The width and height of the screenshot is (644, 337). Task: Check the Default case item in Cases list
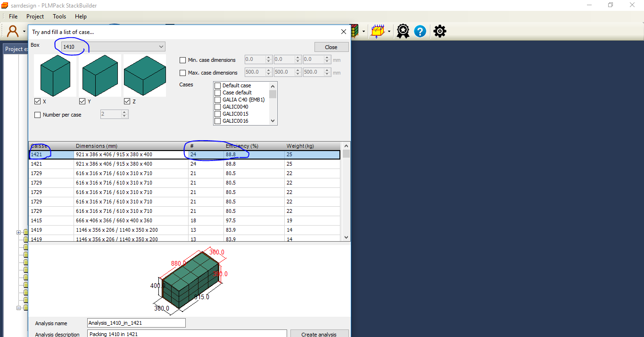coord(218,85)
